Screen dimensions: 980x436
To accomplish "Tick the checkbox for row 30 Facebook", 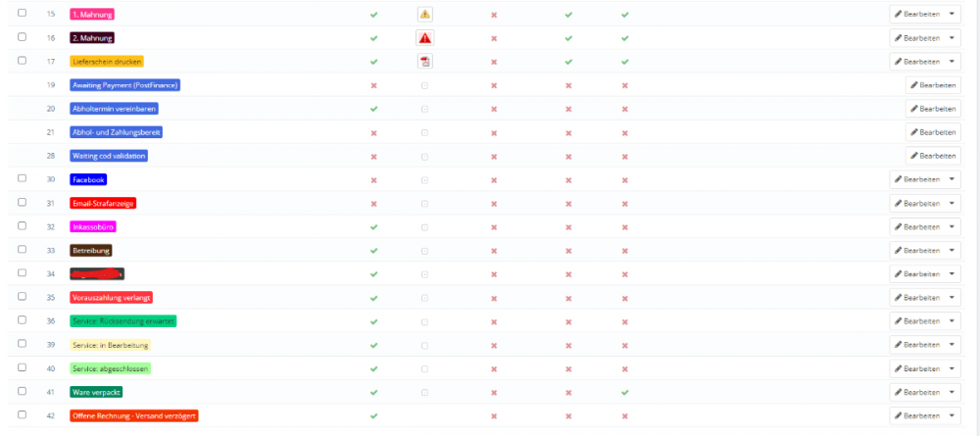I will (x=23, y=179).
